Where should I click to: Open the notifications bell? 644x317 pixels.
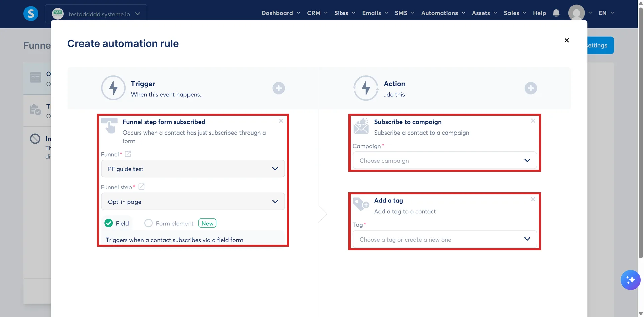556,13
